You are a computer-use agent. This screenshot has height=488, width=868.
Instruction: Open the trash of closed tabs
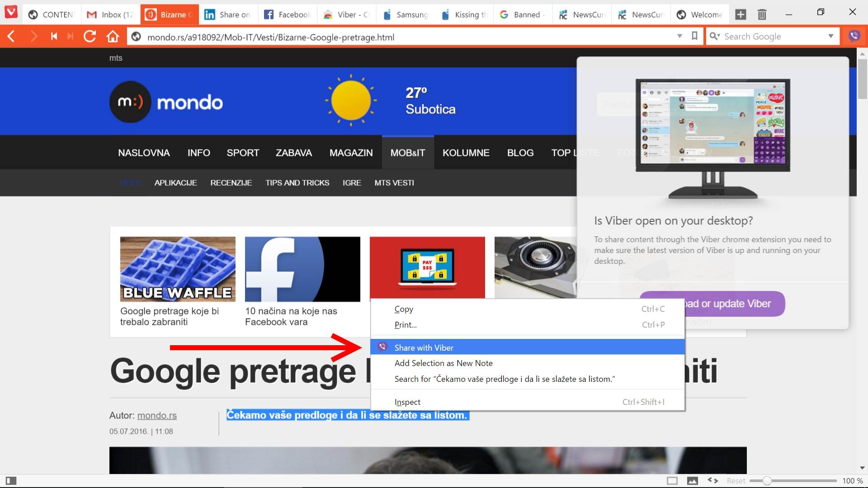pyautogui.click(x=762, y=14)
